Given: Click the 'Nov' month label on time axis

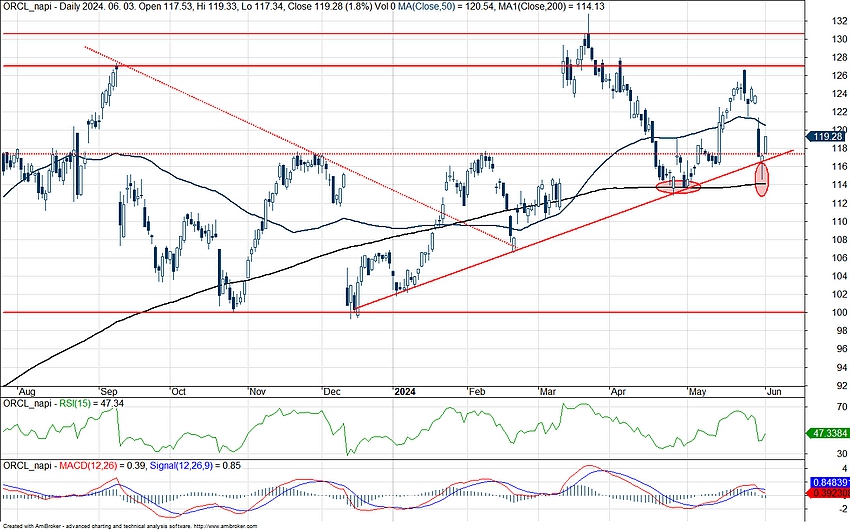Looking at the screenshot, I should coord(257,391).
